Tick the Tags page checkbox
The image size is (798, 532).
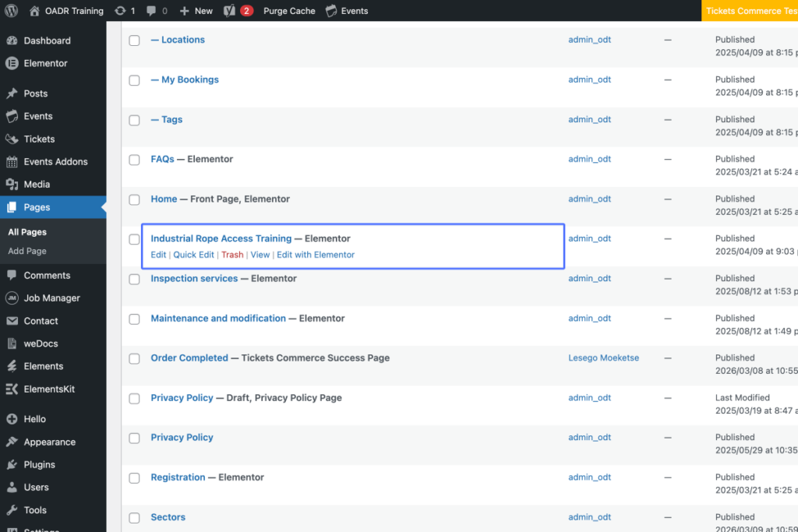134,120
